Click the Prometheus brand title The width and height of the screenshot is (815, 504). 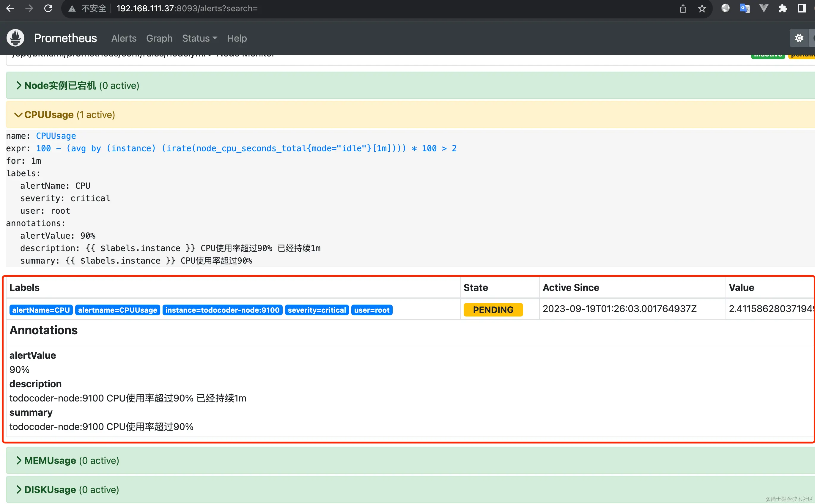[x=65, y=38]
